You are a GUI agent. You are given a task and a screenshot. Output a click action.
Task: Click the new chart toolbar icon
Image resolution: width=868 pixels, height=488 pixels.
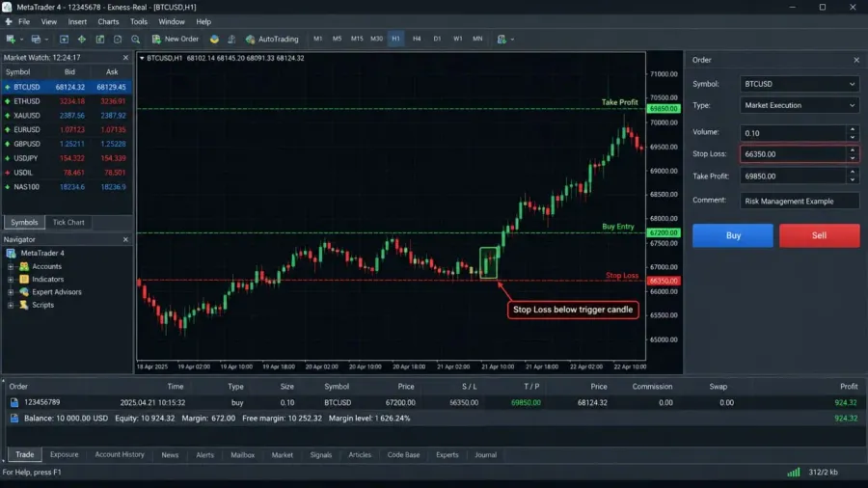tap(11, 39)
